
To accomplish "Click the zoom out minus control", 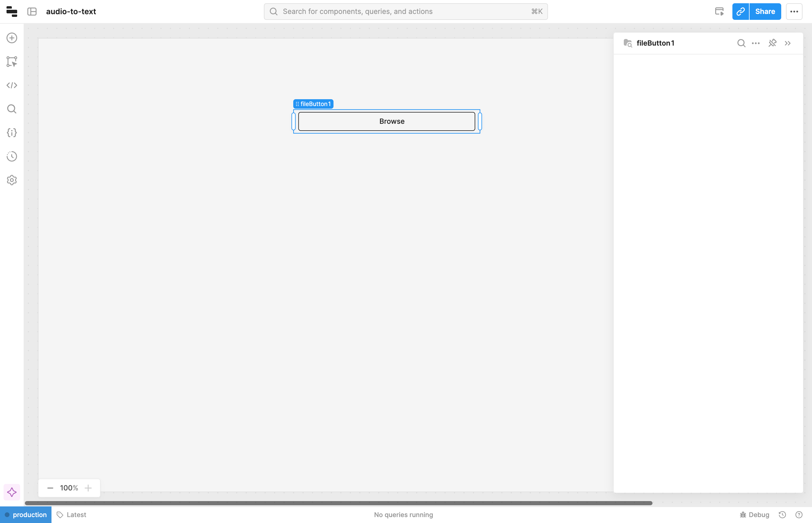I will pyautogui.click(x=50, y=488).
